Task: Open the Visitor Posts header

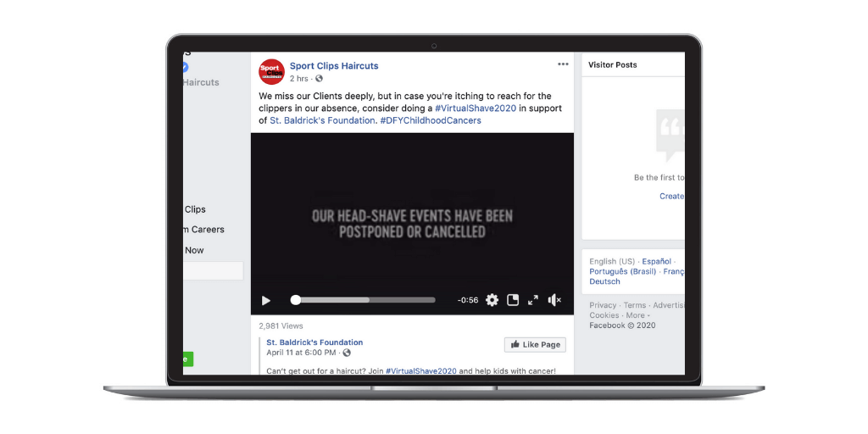Action: click(x=612, y=64)
